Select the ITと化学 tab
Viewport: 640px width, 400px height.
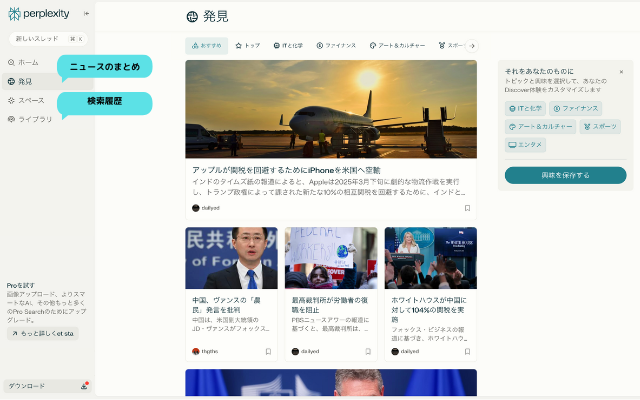pyautogui.click(x=288, y=46)
